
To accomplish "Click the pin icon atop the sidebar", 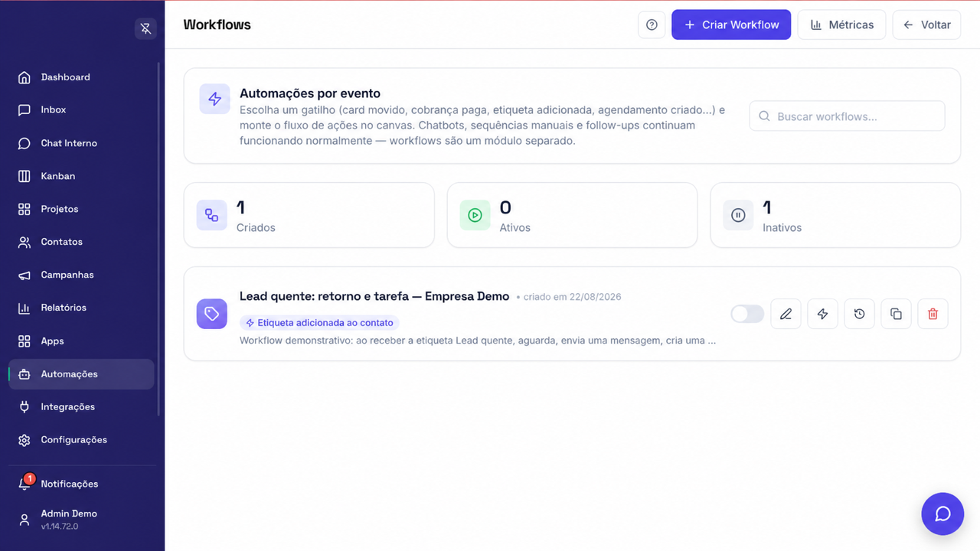I will click(x=145, y=29).
